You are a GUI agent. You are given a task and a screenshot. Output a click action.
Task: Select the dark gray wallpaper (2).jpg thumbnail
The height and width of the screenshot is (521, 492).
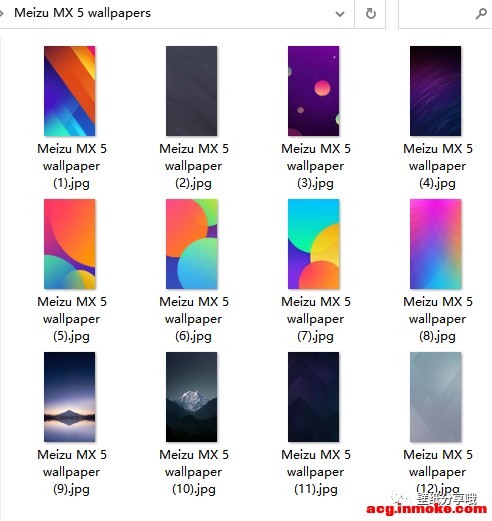[x=191, y=91]
